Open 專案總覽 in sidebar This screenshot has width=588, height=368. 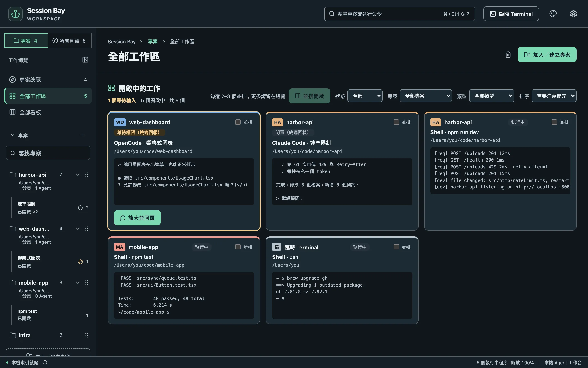point(48,80)
